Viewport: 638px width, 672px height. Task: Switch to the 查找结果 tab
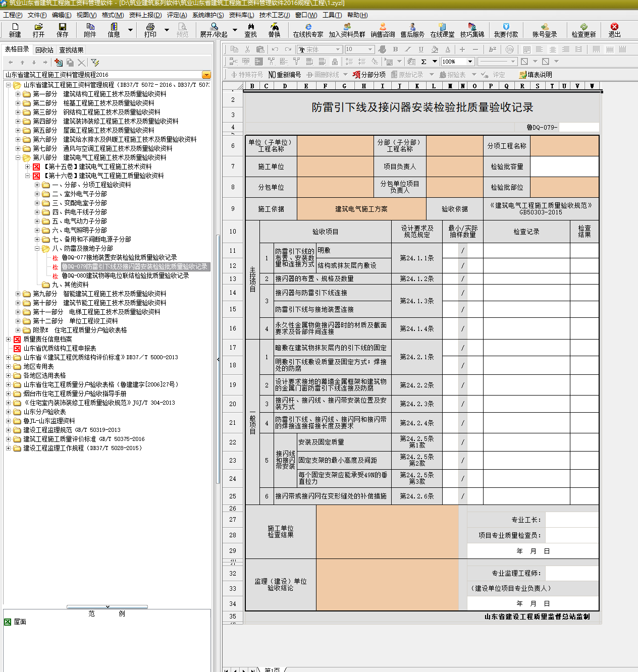click(71, 50)
